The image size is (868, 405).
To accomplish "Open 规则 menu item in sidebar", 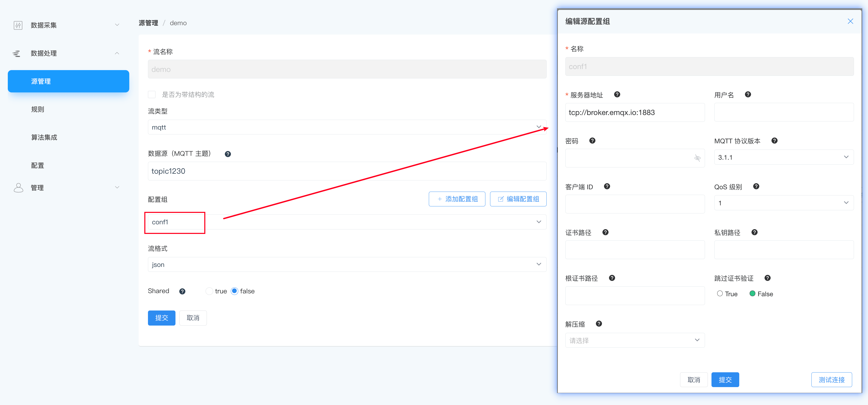I will click(38, 110).
